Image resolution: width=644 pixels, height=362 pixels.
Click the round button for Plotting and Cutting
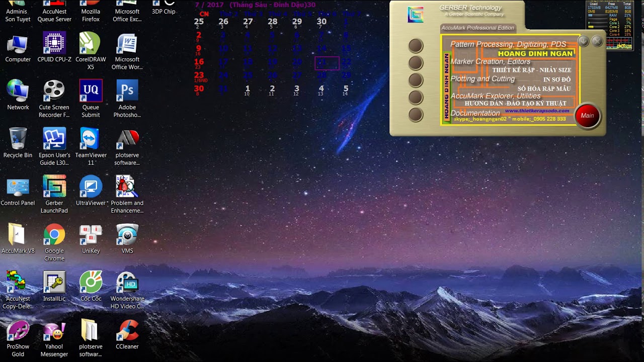coord(416,80)
